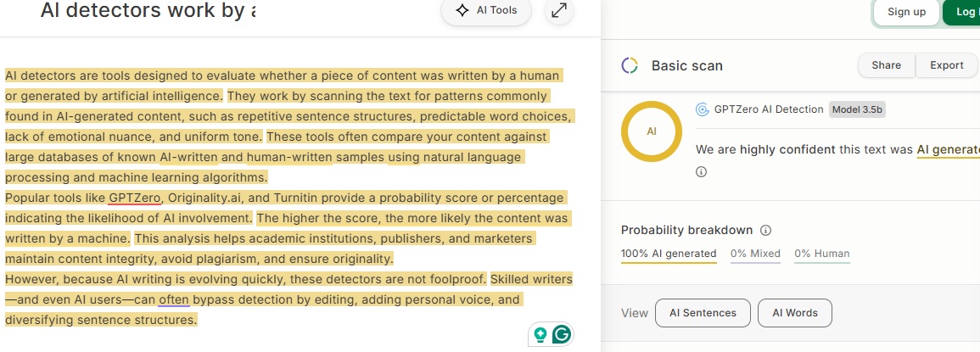Switch view to AI Words
This screenshot has width=980, height=352.
(x=795, y=313)
